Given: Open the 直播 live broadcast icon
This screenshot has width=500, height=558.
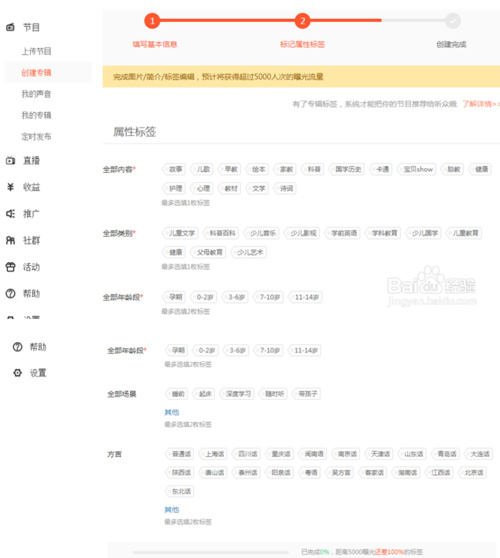Looking at the screenshot, I should 10,160.
